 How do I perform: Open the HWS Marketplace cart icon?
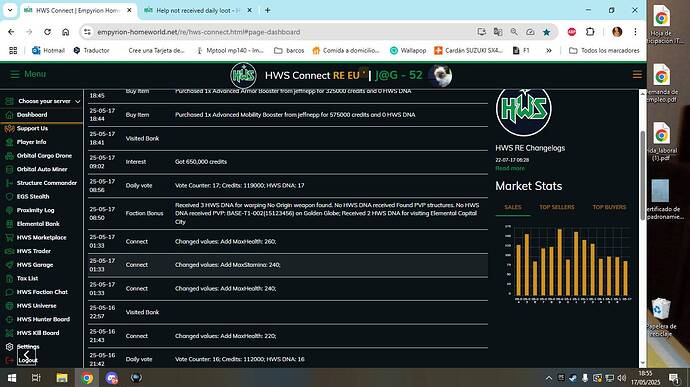pos(9,237)
